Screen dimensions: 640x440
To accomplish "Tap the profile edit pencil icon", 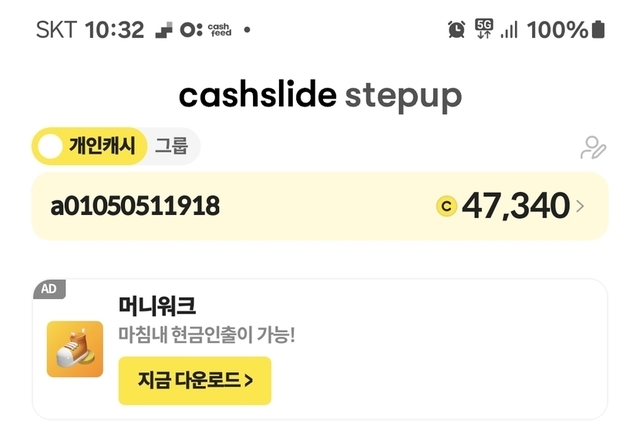I will pos(593,148).
